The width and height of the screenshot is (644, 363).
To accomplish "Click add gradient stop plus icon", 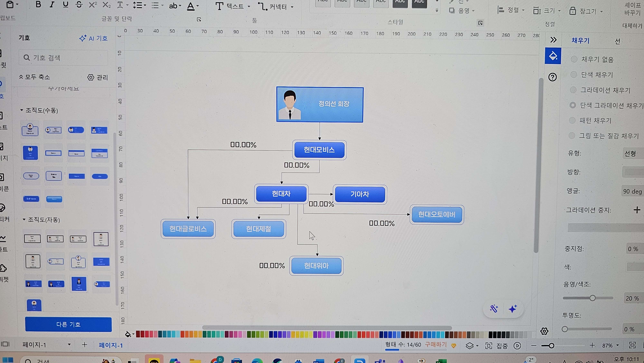I will coord(637,210).
